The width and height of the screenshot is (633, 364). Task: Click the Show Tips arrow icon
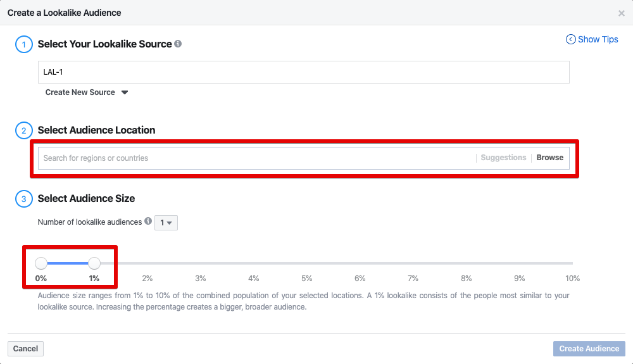point(570,39)
